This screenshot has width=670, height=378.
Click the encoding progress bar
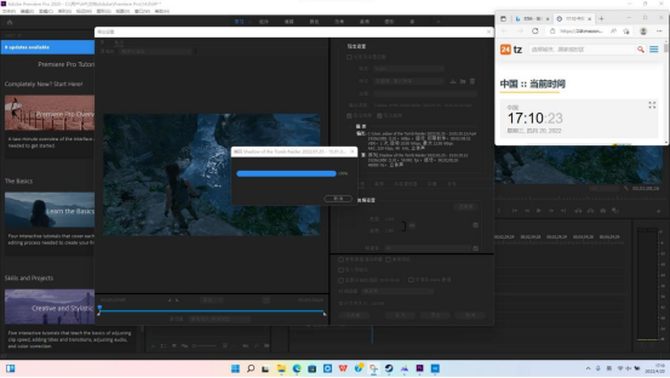coord(286,173)
